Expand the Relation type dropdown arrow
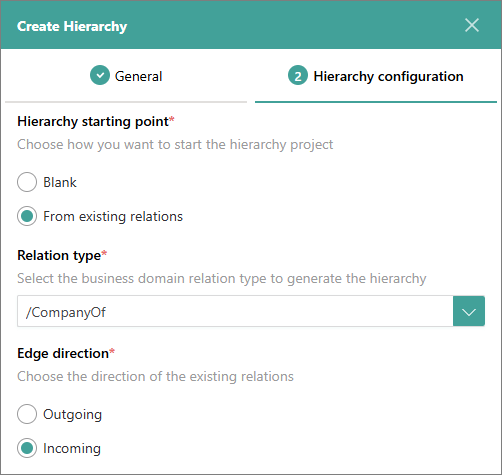This screenshot has height=475, width=502. (x=469, y=311)
